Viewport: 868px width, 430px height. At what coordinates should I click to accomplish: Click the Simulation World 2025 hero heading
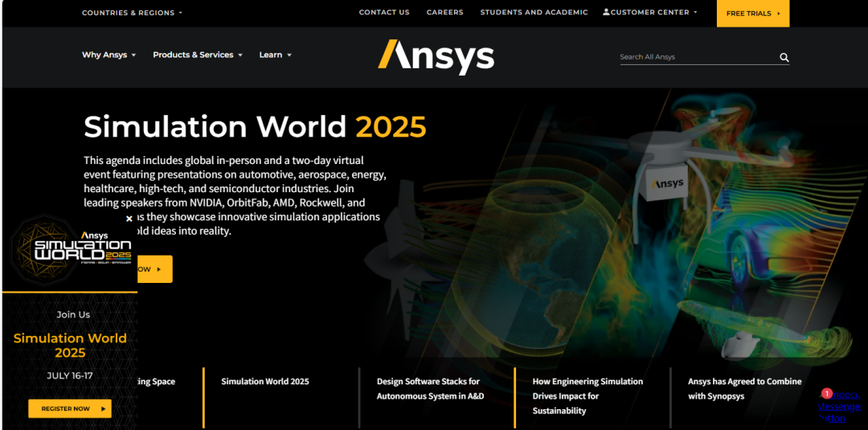pos(256,127)
